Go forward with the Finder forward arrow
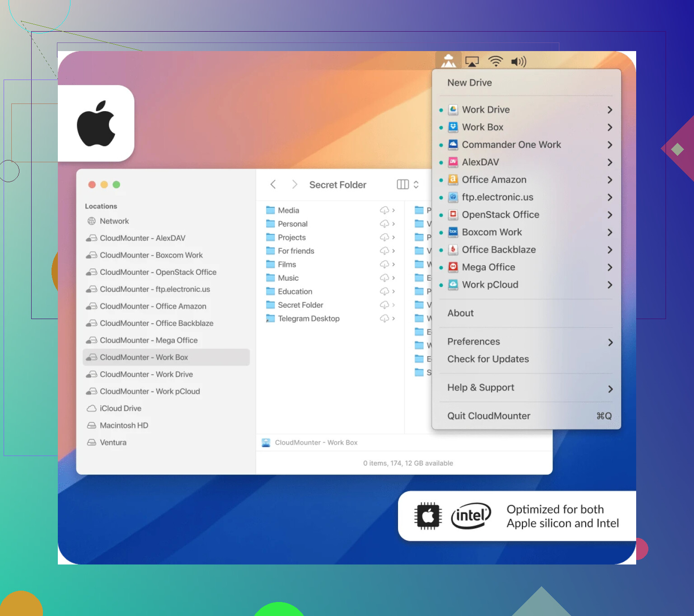The height and width of the screenshot is (616, 694). point(295,184)
